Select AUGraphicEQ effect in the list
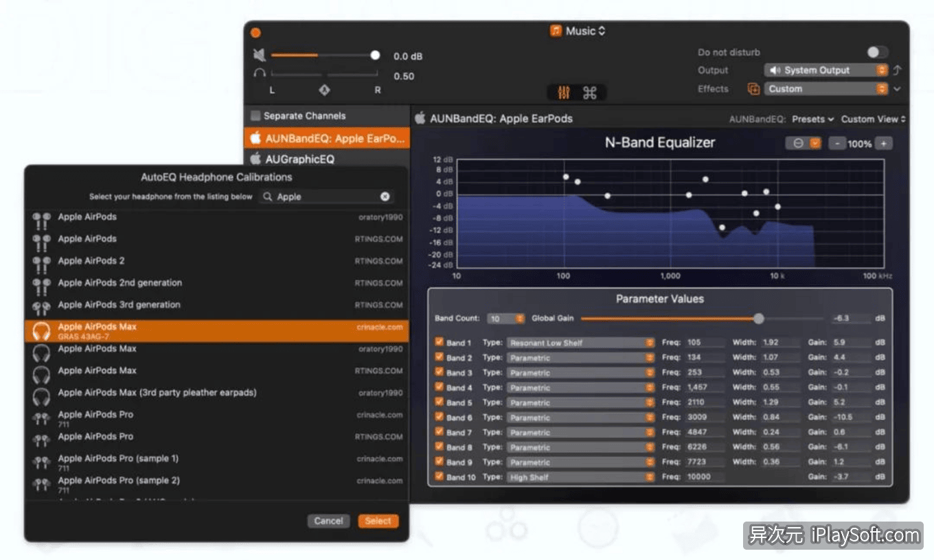 pyautogui.click(x=327, y=159)
